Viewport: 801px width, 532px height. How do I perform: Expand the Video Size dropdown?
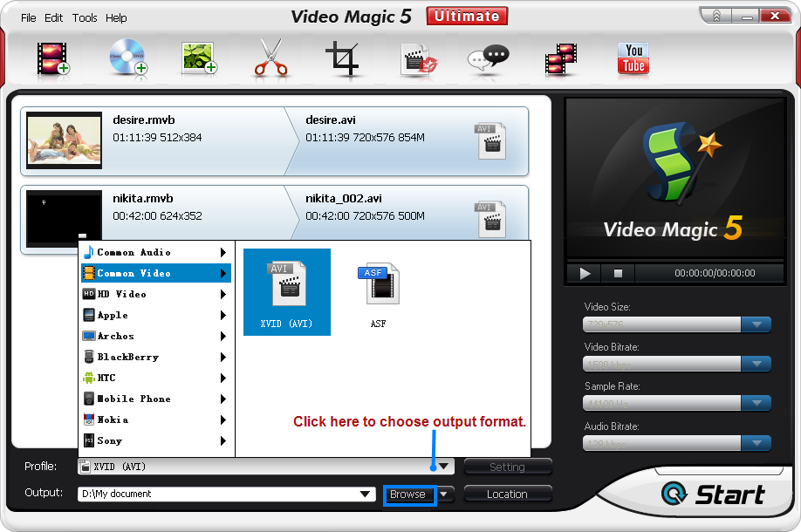click(756, 324)
